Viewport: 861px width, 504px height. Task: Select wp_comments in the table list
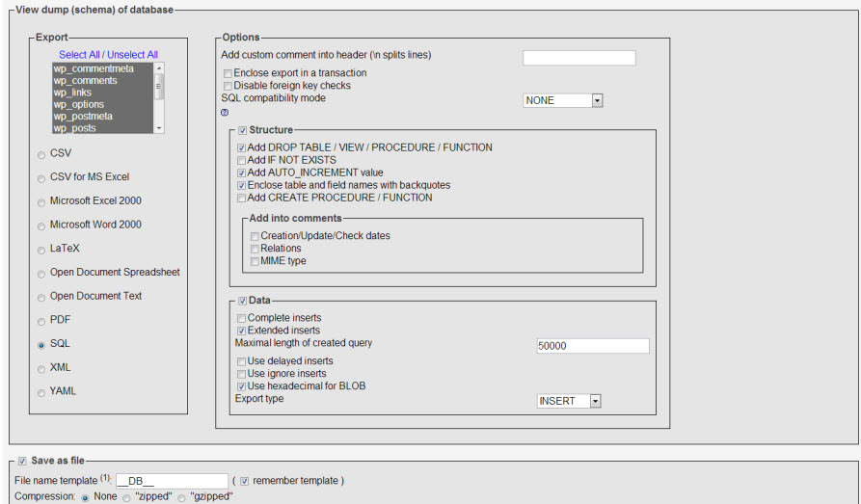pyautogui.click(x=102, y=81)
